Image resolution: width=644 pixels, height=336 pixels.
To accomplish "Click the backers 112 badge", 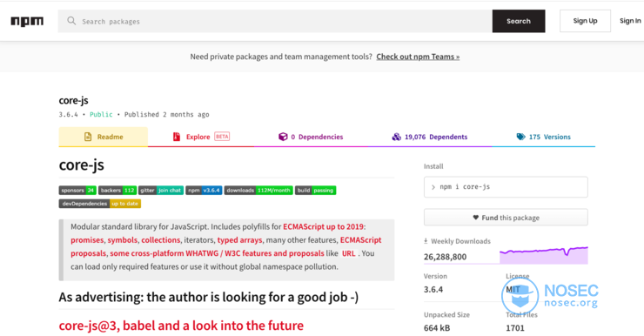I will (x=117, y=190).
